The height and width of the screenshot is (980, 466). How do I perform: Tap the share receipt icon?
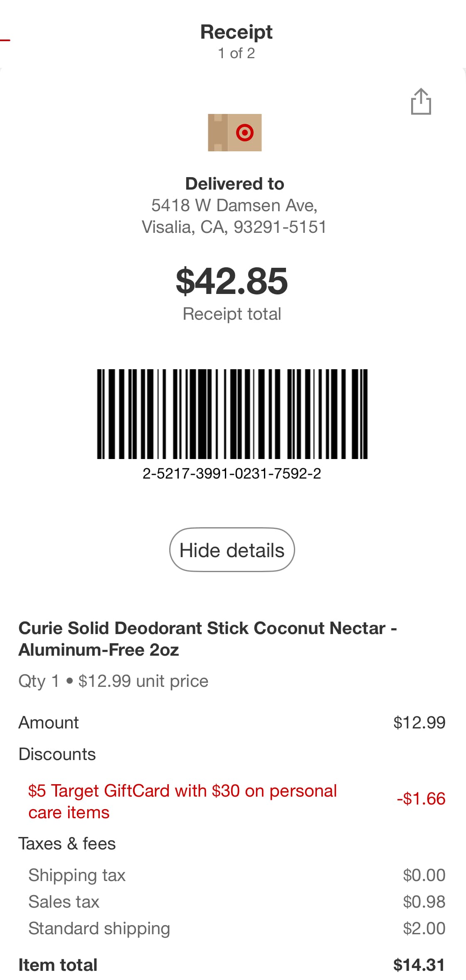421,101
